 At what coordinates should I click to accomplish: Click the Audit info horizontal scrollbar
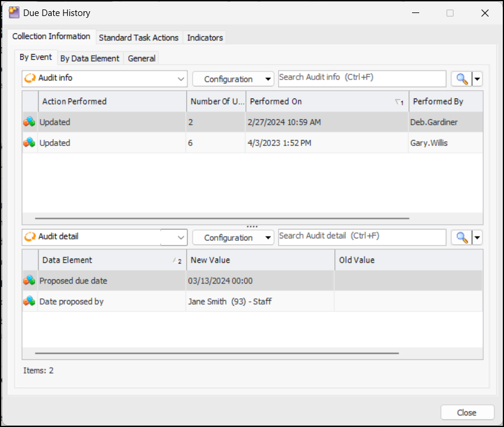[x=222, y=218]
